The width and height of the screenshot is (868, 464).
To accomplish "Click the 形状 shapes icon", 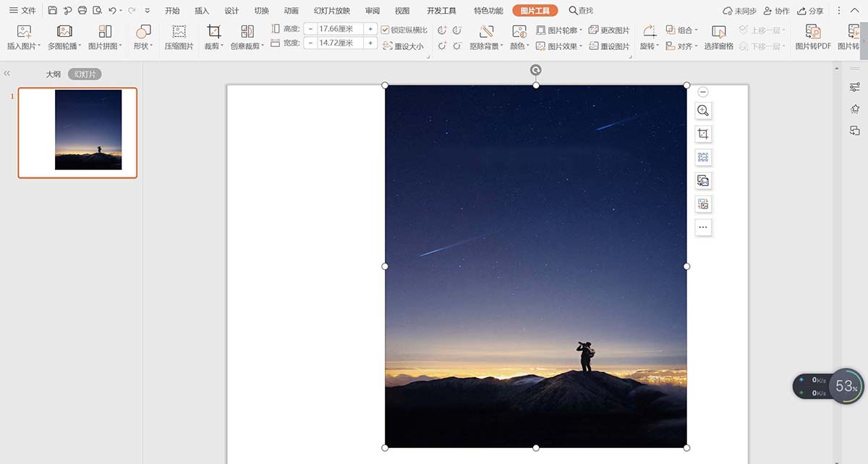I will tap(143, 31).
